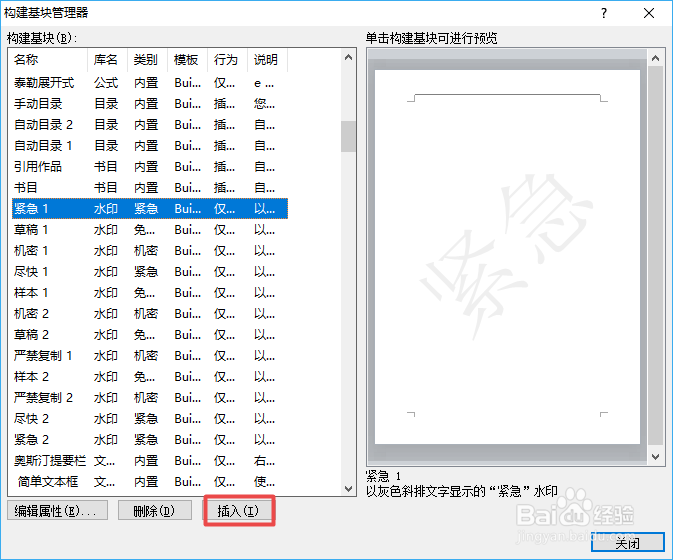Select the 草稿 2 watermark
Screen dimensions: 673x560
150,335
